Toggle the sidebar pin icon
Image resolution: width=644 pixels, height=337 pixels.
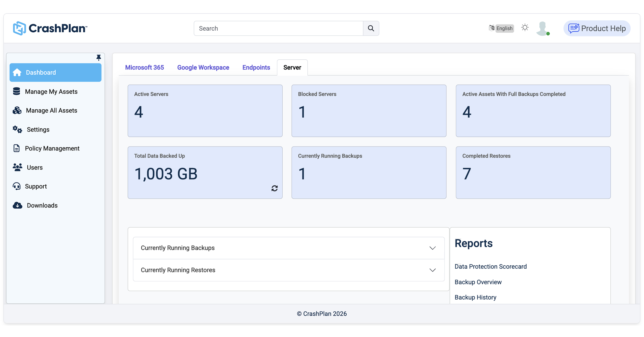[x=98, y=58]
